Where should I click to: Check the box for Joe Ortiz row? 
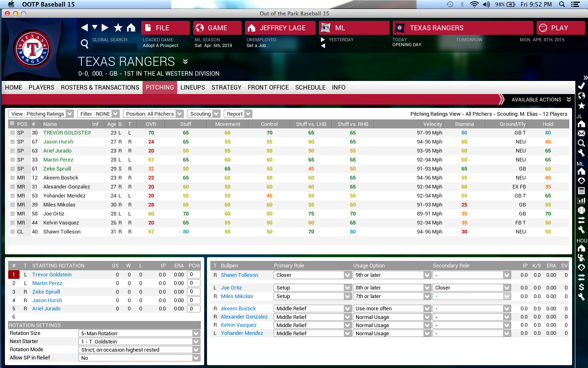tap(13, 214)
